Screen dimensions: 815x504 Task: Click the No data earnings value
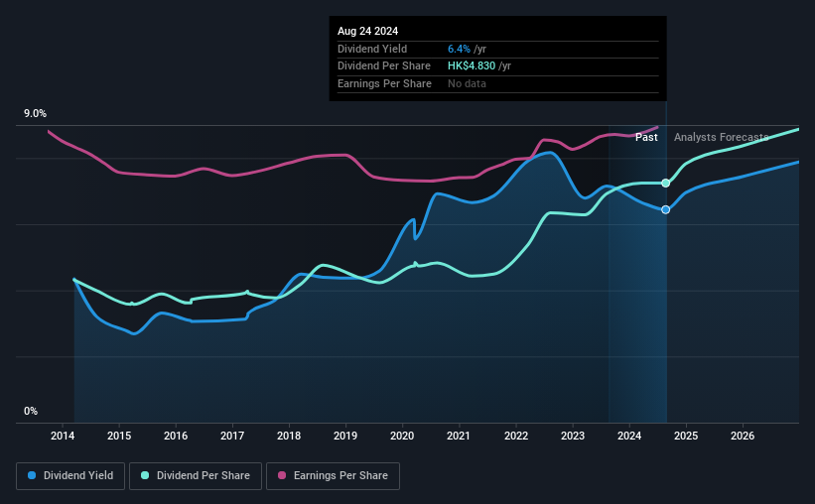[467, 83]
